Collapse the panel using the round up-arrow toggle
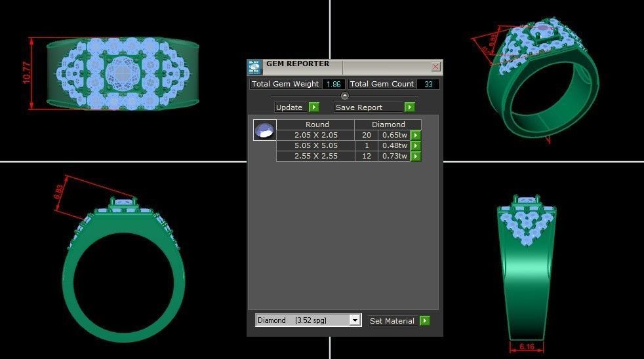 (x=344, y=96)
